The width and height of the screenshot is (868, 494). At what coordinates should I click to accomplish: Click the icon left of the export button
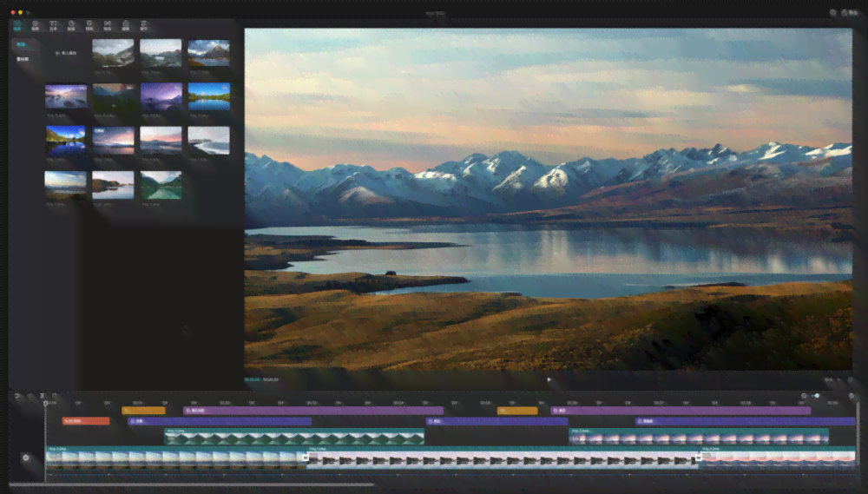[x=832, y=12]
